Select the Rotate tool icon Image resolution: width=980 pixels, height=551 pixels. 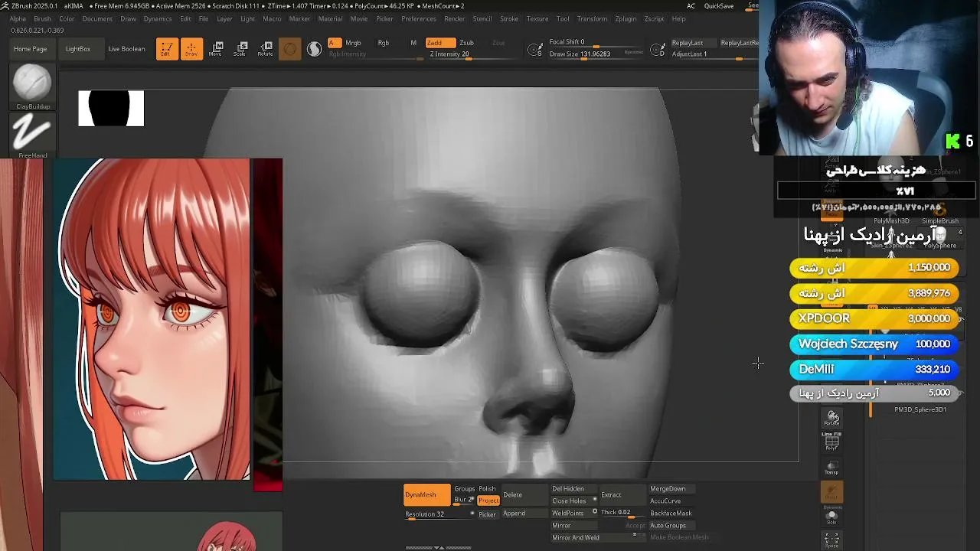tap(266, 49)
